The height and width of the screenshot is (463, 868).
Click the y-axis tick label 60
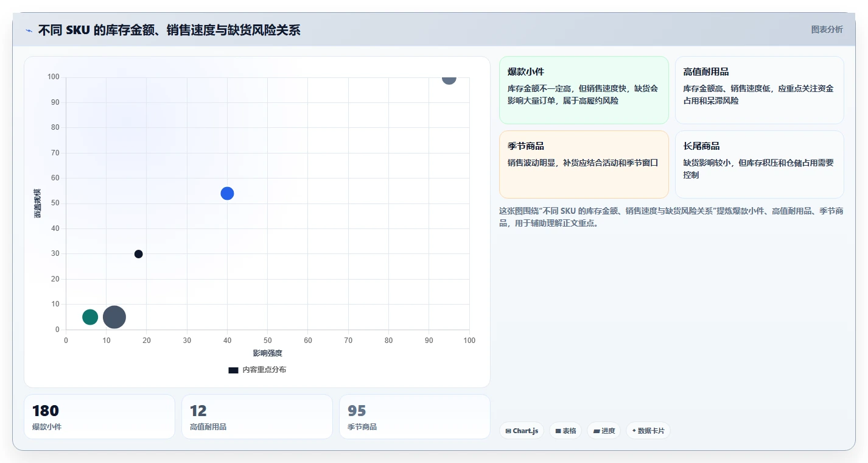tap(55, 178)
